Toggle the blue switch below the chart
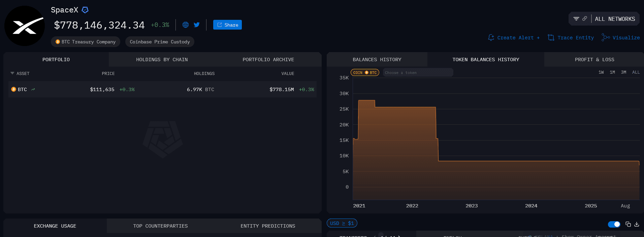 click(614, 224)
